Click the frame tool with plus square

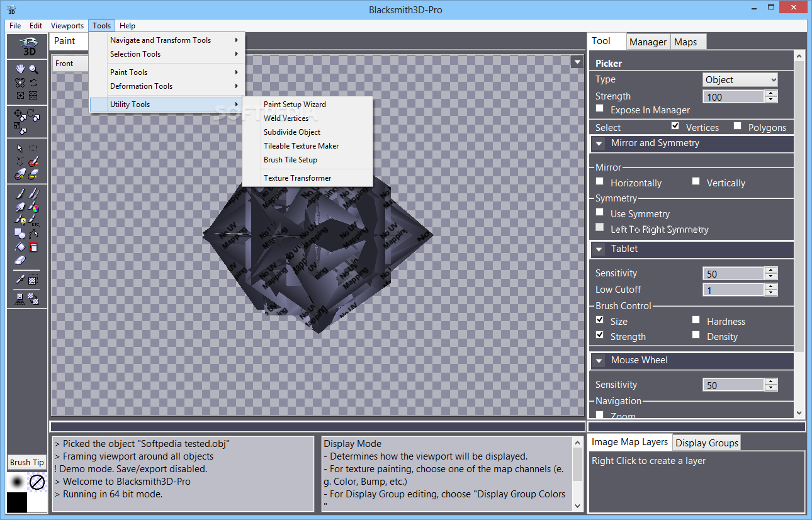[x=20, y=96]
